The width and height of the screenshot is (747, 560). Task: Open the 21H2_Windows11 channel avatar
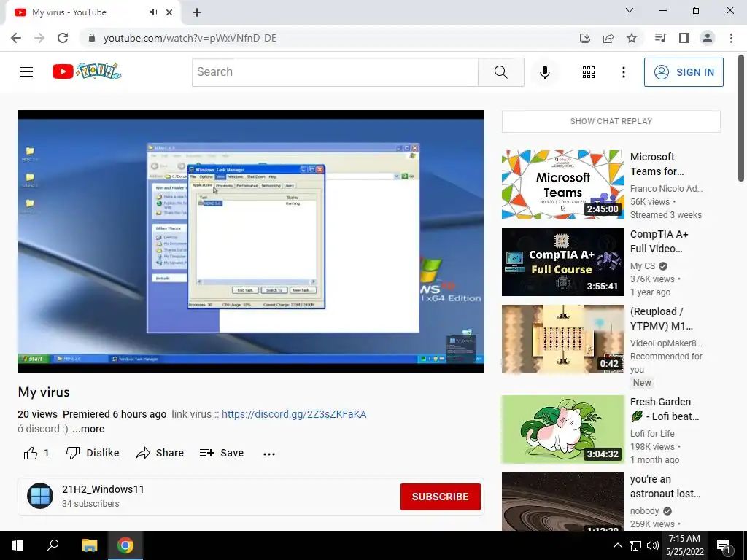[40, 496]
